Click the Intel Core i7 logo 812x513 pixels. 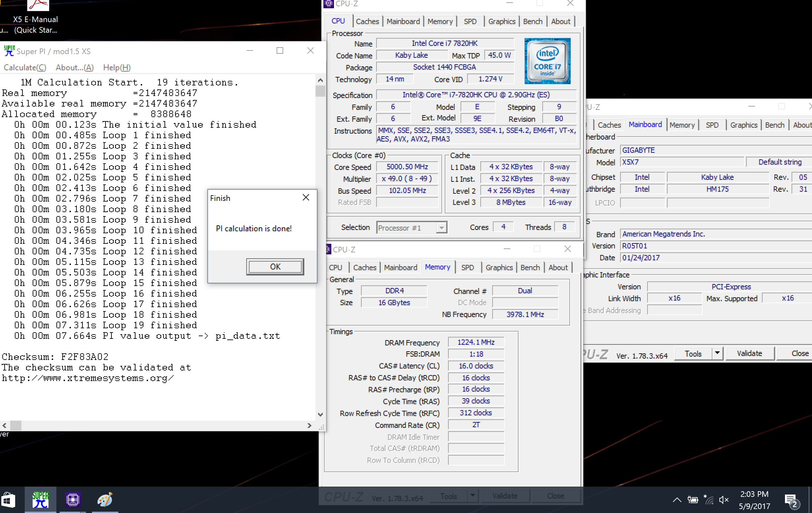(x=547, y=61)
